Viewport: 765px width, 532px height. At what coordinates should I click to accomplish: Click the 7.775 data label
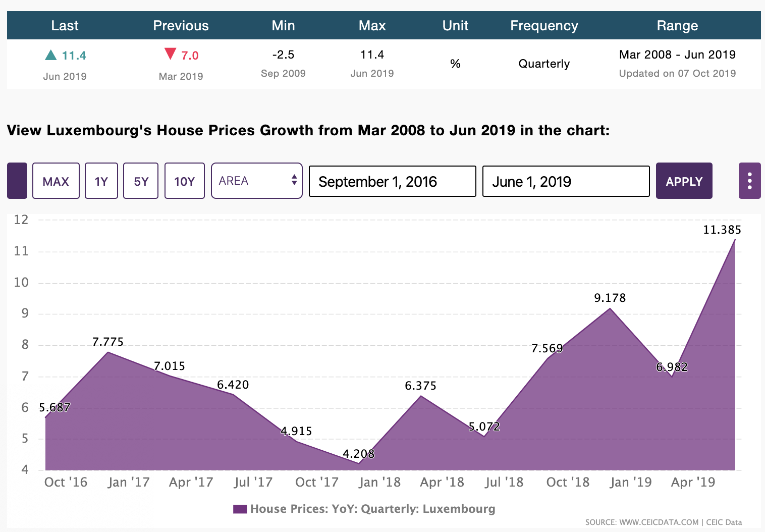108,342
